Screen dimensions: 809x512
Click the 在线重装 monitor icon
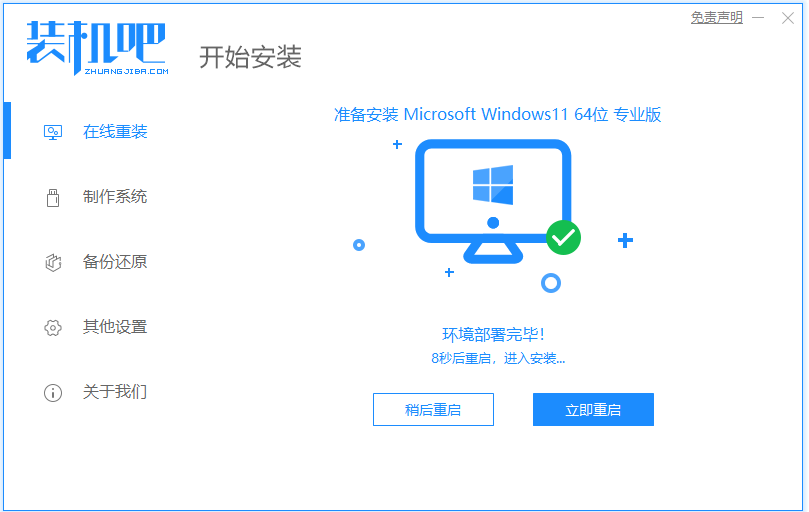tap(53, 133)
